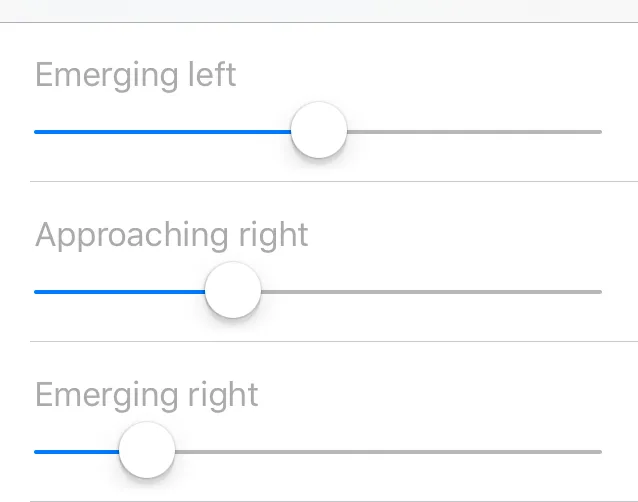Select the "Emerging right" label text
The image size is (638, 502).
click(147, 395)
